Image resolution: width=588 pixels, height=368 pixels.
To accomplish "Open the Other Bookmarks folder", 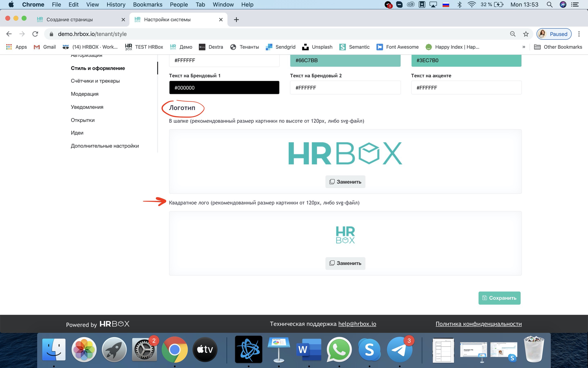I will [x=558, y=47].
